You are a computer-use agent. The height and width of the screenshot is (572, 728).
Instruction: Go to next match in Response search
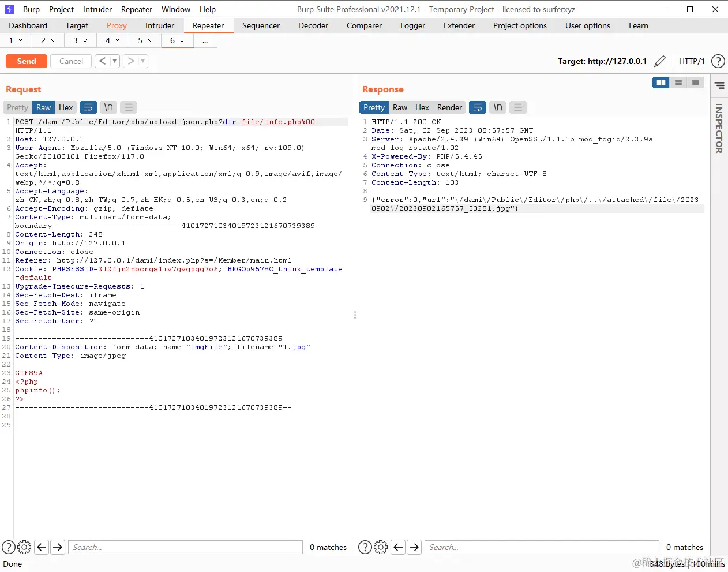[414, 547]
